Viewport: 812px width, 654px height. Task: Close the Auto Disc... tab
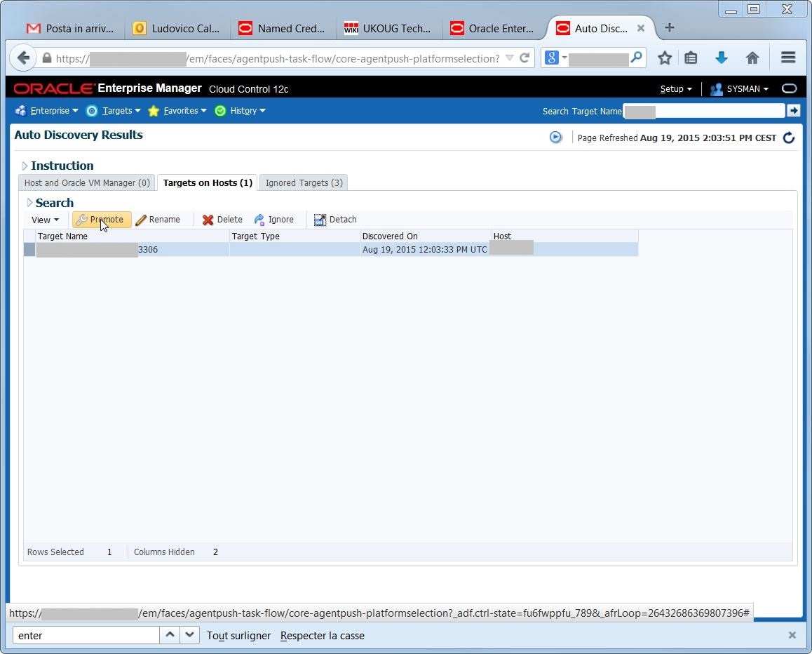(641, 29)
